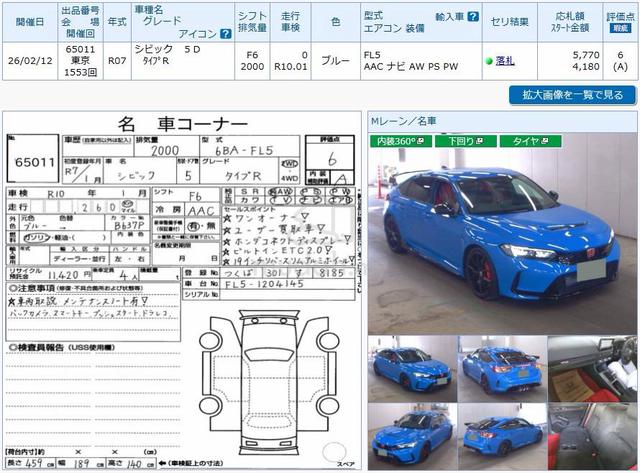Select second-row front-left thumbnail of blue car

click(412, 437)
